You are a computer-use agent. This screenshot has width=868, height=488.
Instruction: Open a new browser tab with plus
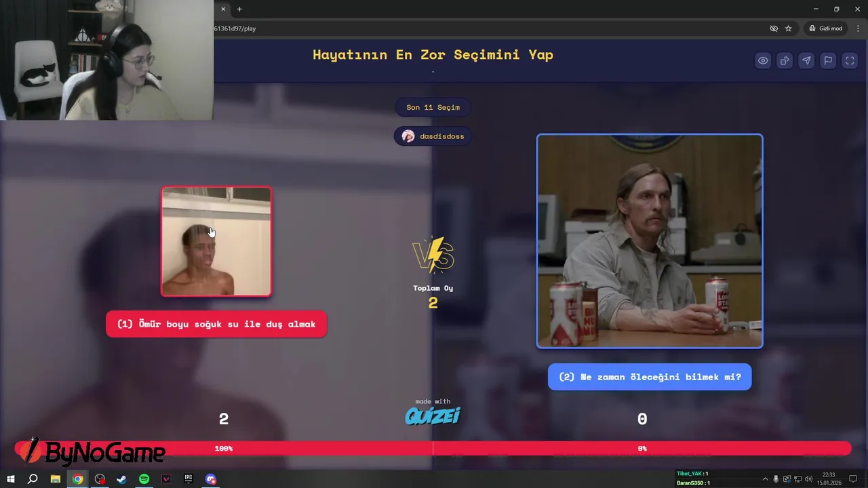(239, 9)
